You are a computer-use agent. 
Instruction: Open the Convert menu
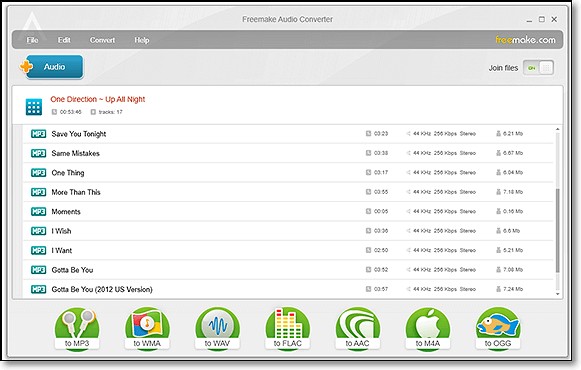click(x=102, y=40)
